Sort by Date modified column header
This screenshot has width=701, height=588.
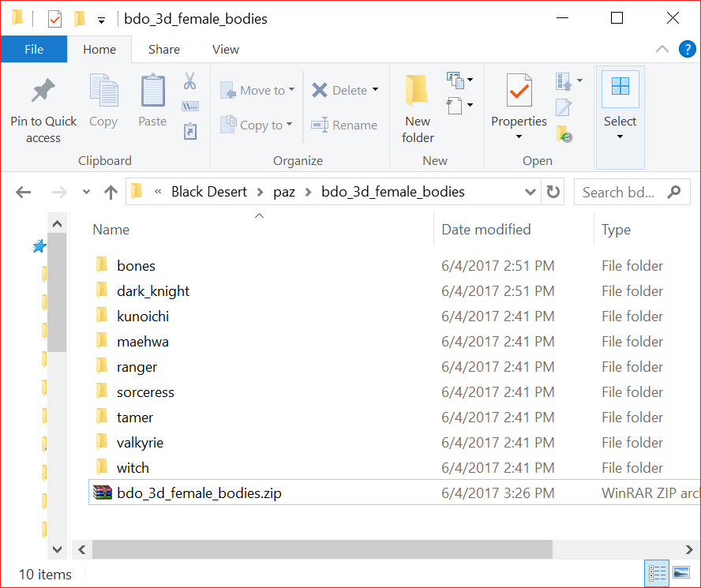486,230
